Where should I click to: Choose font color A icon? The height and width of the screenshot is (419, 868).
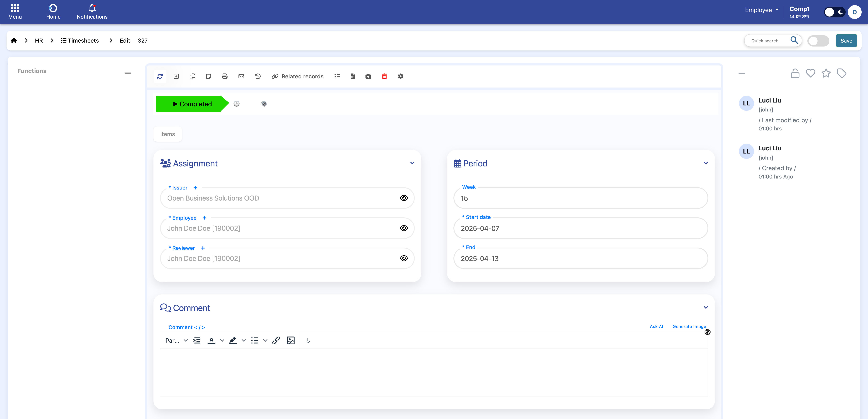click(x=211, y=340)
